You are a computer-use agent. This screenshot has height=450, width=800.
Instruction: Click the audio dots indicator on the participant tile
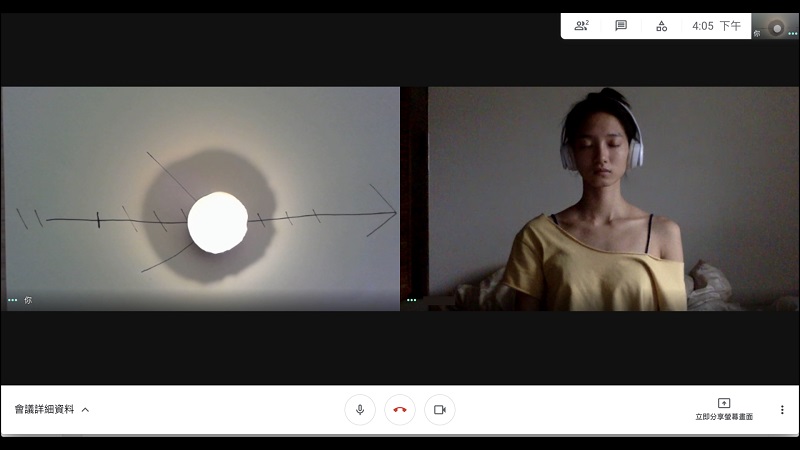(411, 300)
